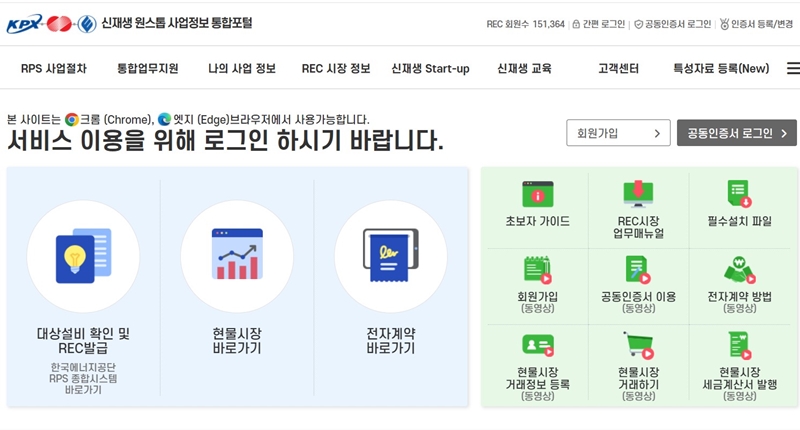Click the lock icon beside 간편 로그인

click(576, 24)
